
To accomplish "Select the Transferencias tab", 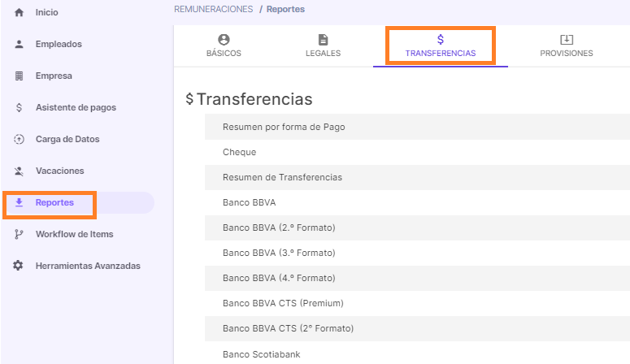I will point(440,46).
